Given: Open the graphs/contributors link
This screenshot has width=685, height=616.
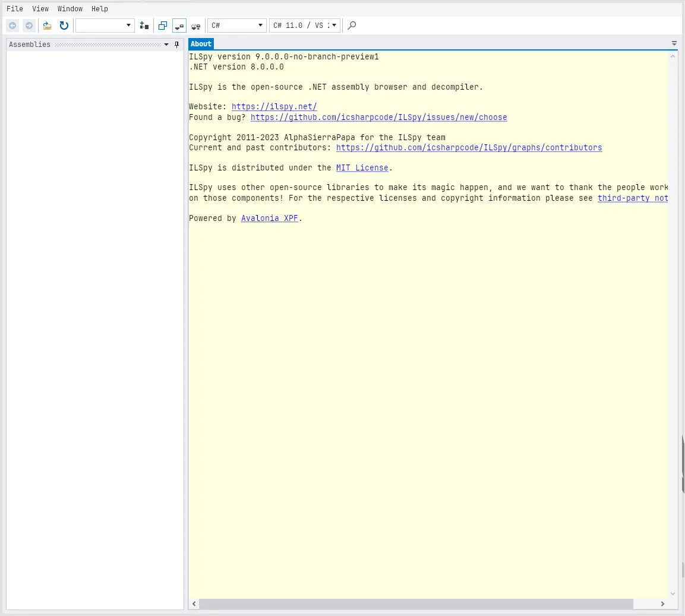Looking at the screenshot, I should (x=469, y=148).
